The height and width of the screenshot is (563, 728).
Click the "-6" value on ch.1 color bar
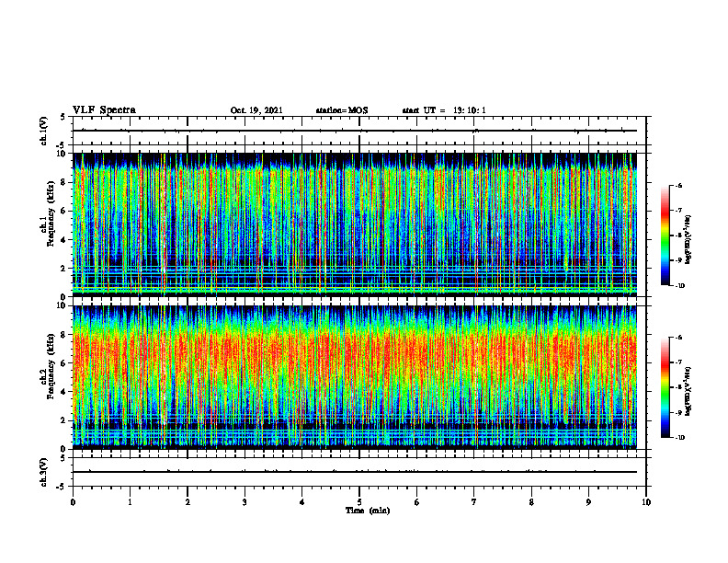[x=678, y=186]
